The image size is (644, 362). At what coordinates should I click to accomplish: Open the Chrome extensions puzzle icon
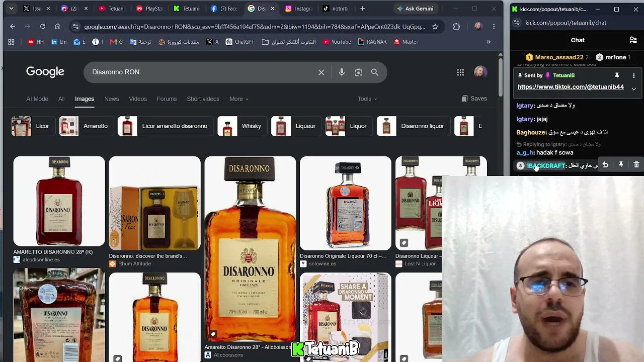click(x=456, y=27)
